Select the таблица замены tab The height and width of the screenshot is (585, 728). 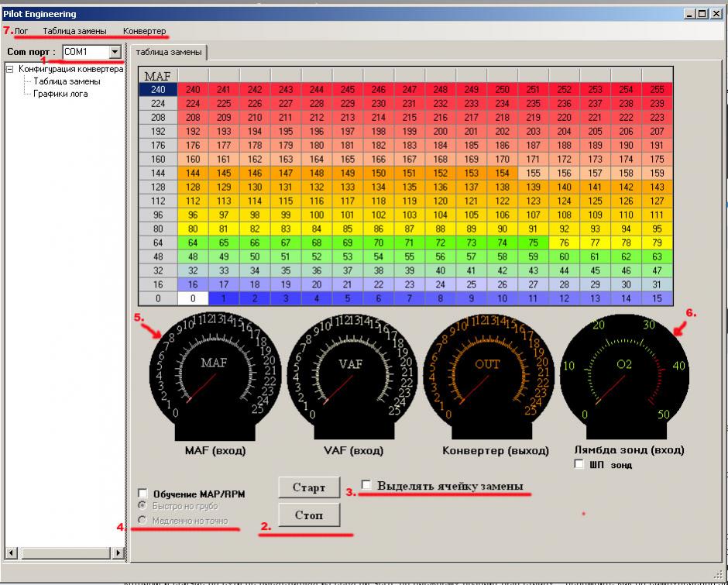point(169,52)
